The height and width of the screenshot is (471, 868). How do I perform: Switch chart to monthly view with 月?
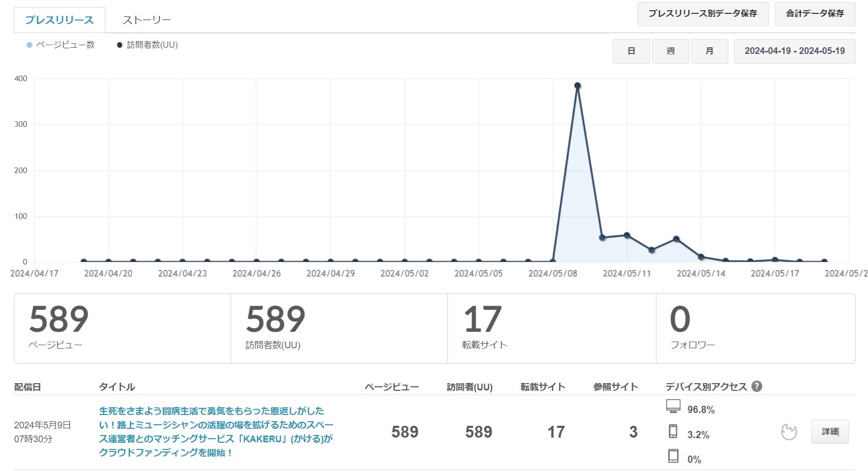709,51
